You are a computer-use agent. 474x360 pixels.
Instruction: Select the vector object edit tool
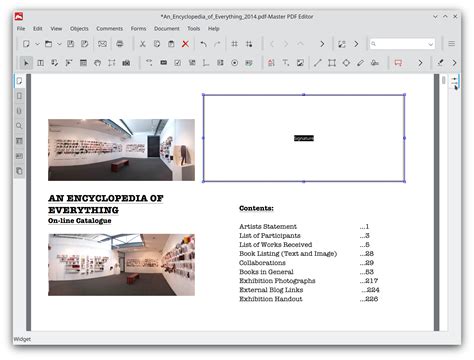point(69,63)
